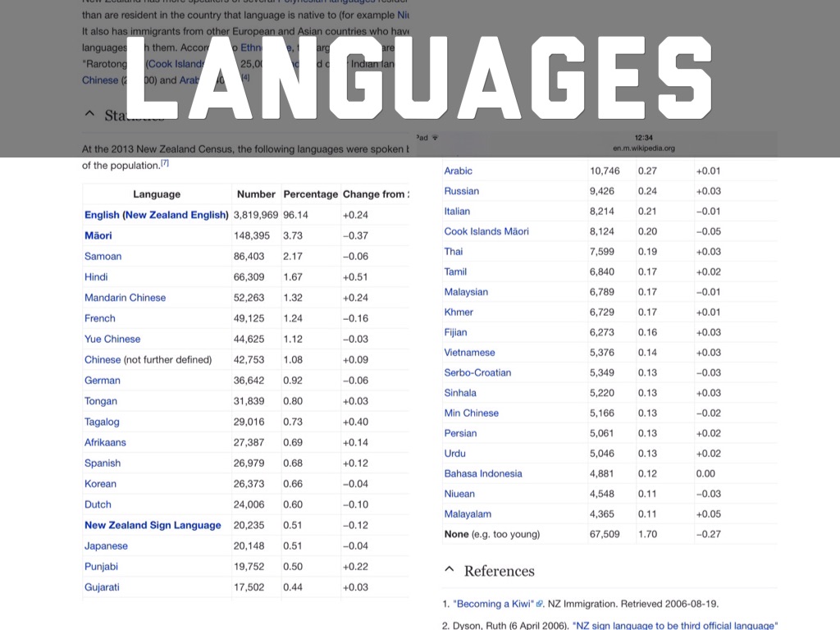Viewport: 840px width, 630px height.
Task: Open NZ sign language third official language reference
Action: point(674,626)
